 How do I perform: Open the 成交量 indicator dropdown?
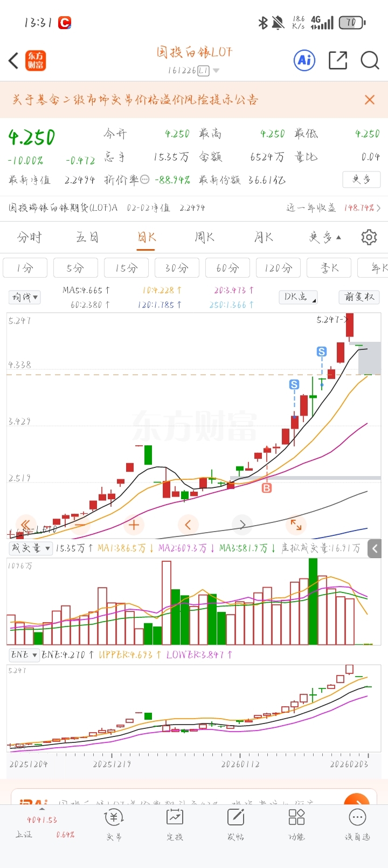30,548
